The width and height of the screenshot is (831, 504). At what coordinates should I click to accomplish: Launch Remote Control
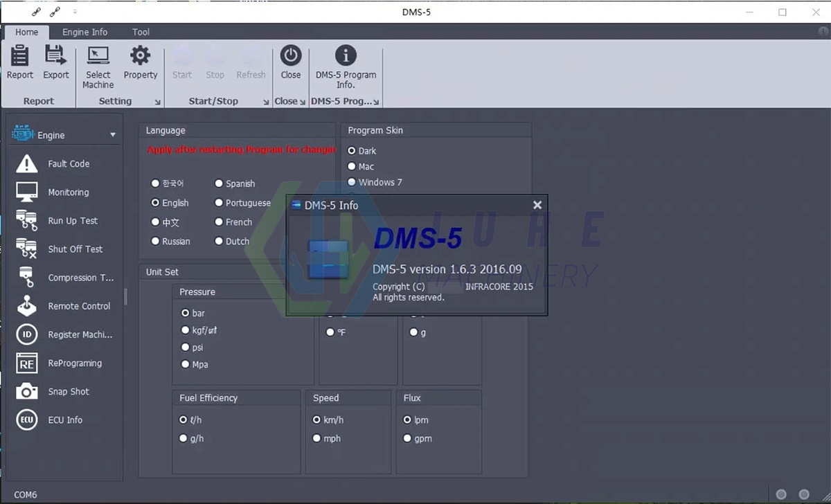click(78, 305)
